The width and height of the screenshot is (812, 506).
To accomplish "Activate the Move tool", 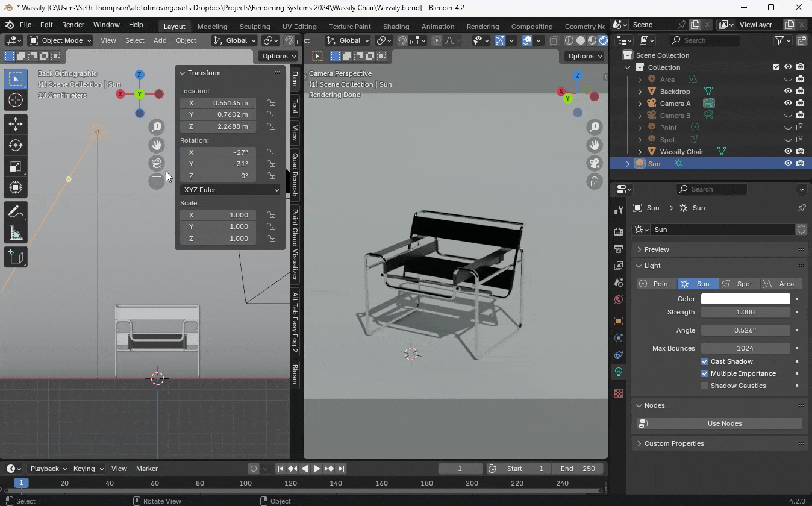I will click(x=16, y=124).
